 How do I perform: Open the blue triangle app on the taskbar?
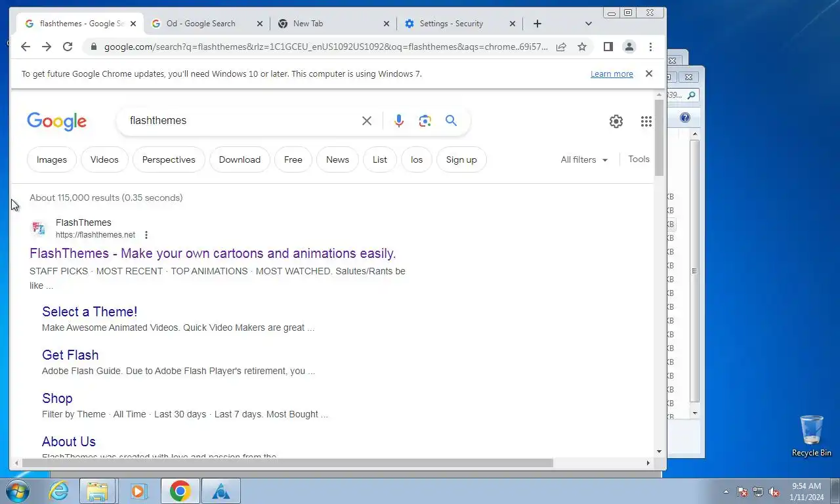(x=221, y=491)
